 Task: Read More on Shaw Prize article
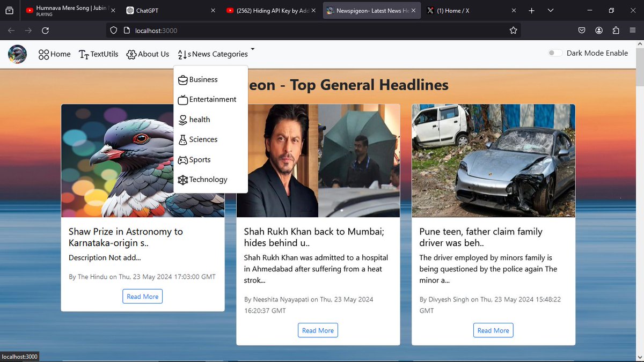[142, 297]
